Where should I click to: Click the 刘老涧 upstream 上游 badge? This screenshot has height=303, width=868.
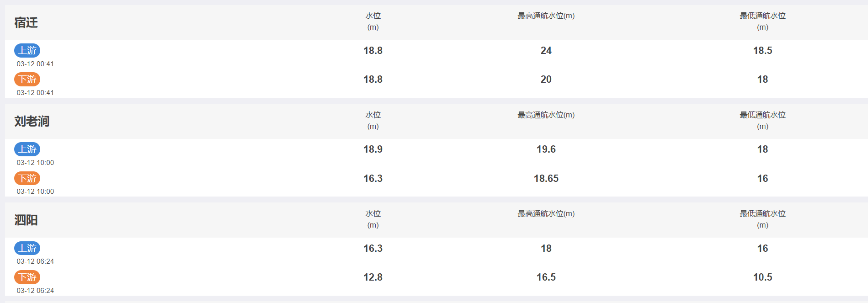coord(27,149)
